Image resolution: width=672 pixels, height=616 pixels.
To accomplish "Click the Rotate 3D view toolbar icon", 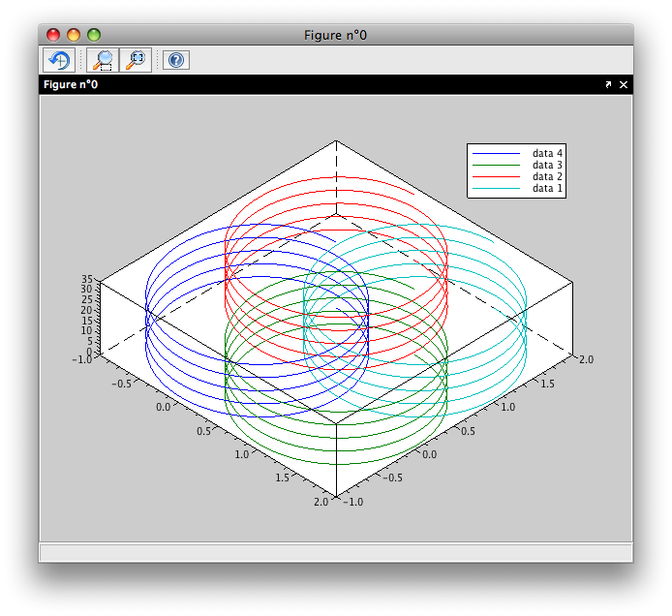I will tap(58, 60).
